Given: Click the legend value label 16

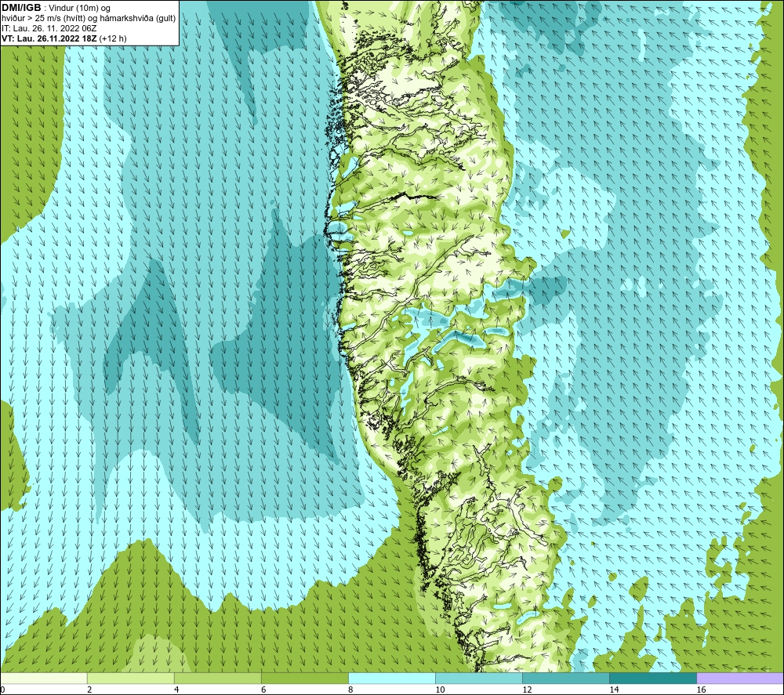Looking at the screenshot, I should [x=701, y=690].
